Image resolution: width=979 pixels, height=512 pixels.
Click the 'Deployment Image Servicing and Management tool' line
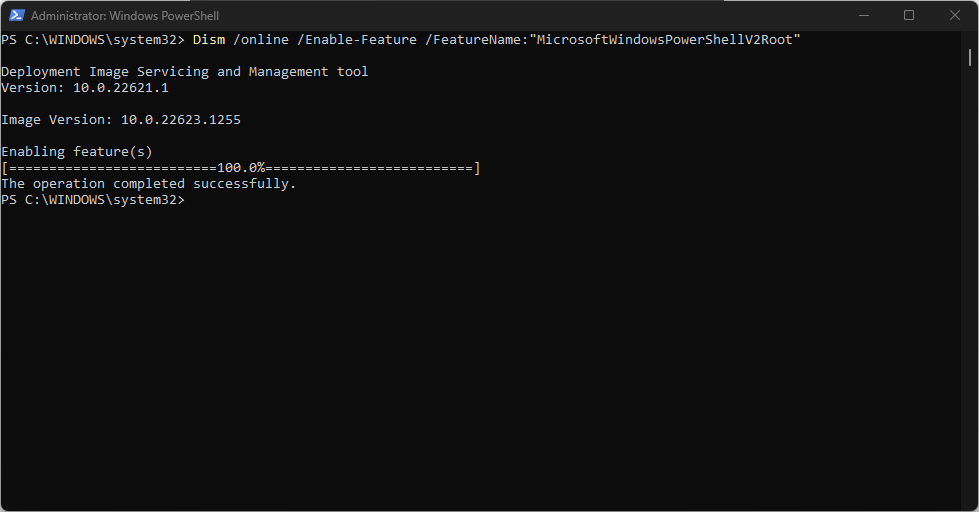tap(185, 72)
